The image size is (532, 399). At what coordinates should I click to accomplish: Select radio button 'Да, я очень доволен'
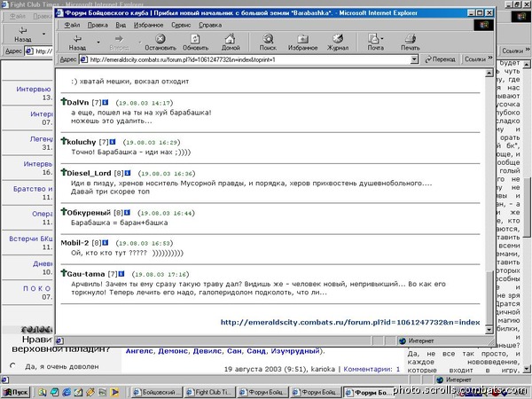pyautogui.click(x=13, y=365)
